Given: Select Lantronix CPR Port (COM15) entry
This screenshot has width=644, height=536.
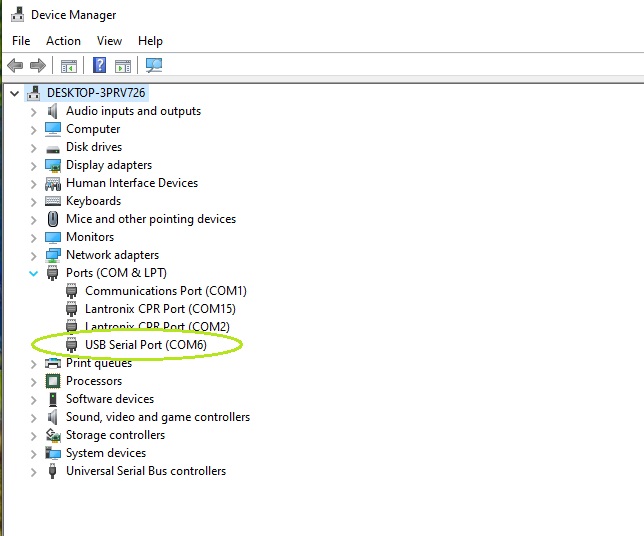Looking at the screenshot, I should [x=160, y=309].
